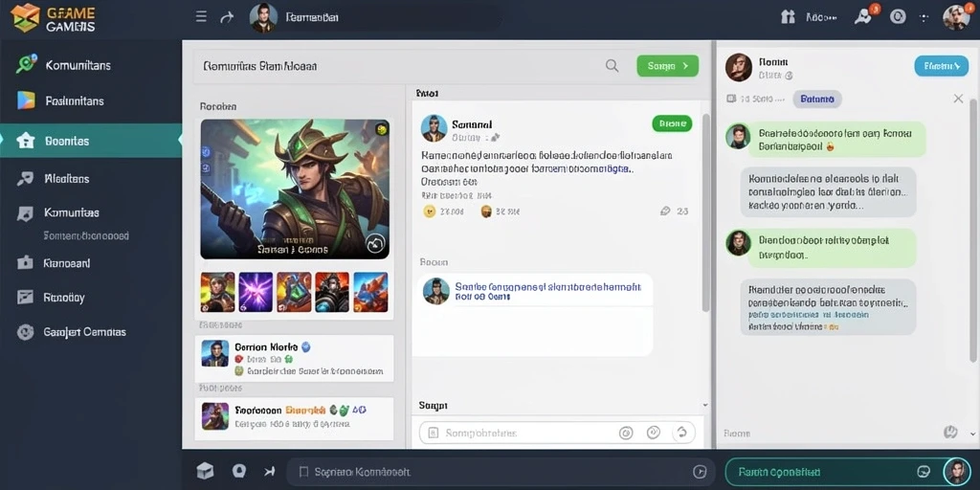The image size is (980, 490).
Task: Open the user profile avatar at top right
Action: click(956, 17)
